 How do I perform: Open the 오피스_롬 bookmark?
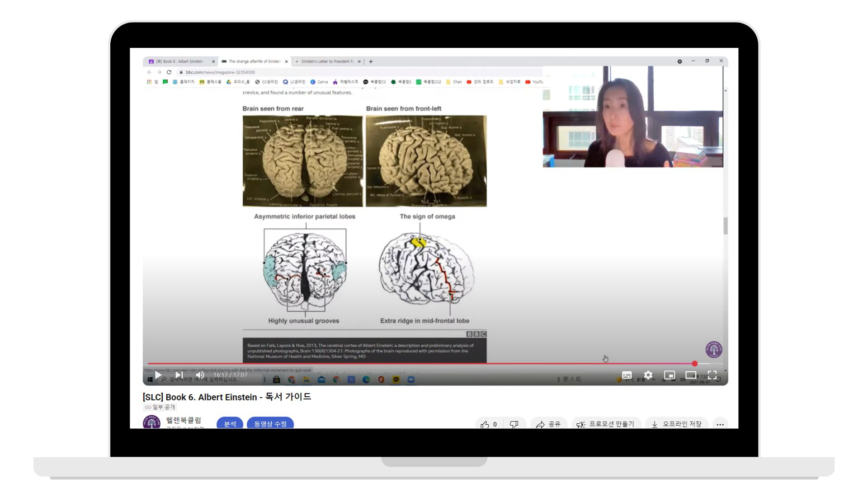pyautogui.click(x=238, y=82)
